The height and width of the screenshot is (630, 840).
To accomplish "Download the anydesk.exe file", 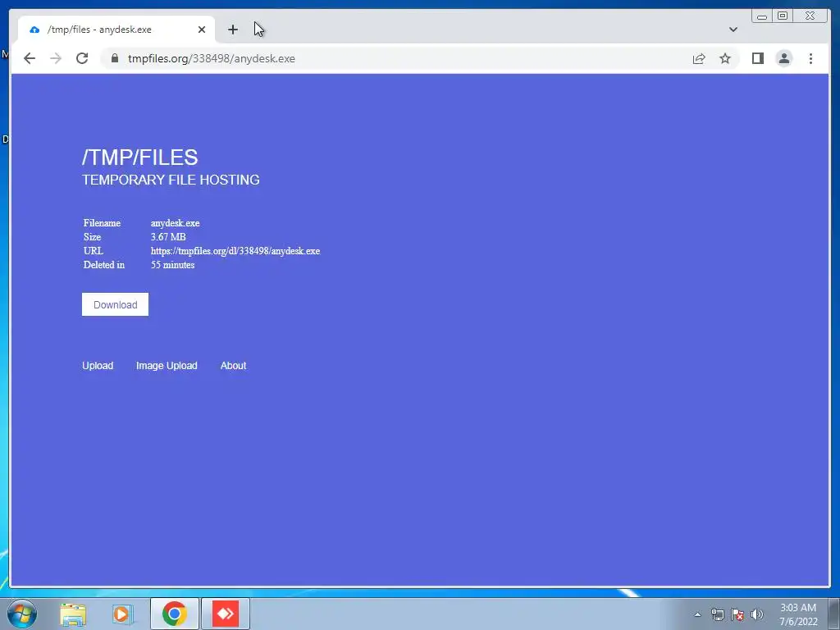I will 115,304.
